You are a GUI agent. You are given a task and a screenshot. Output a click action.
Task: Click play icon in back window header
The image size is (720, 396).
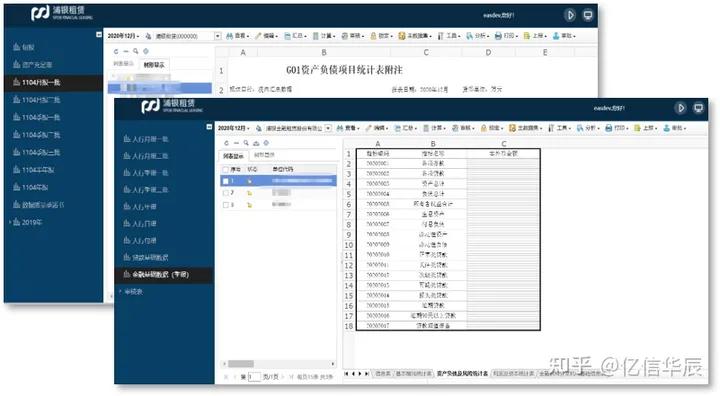click(570, 15)
